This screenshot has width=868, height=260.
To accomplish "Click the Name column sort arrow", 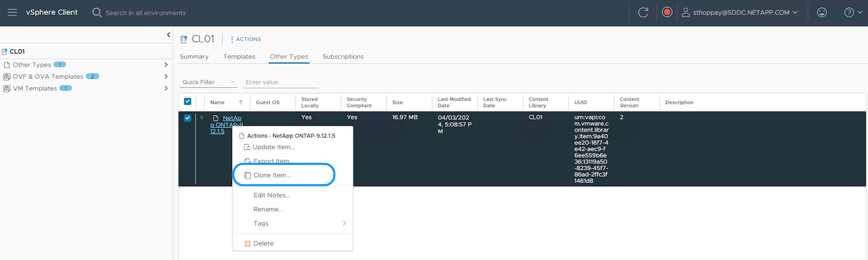I will click(241, 102).
